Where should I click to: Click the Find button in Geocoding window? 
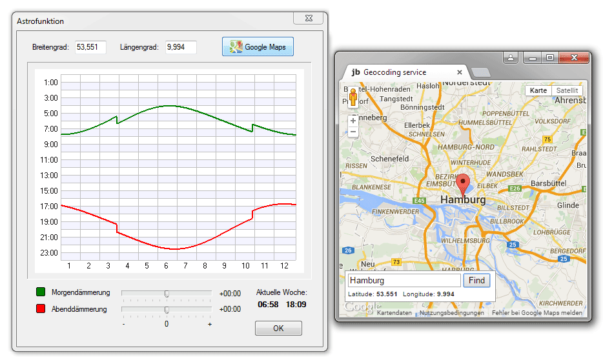[x=476, y=281]
